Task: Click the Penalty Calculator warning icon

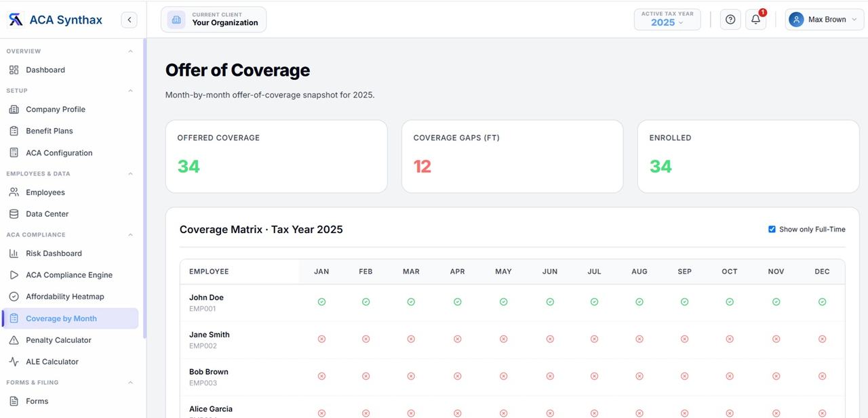Action: (14, 340)
